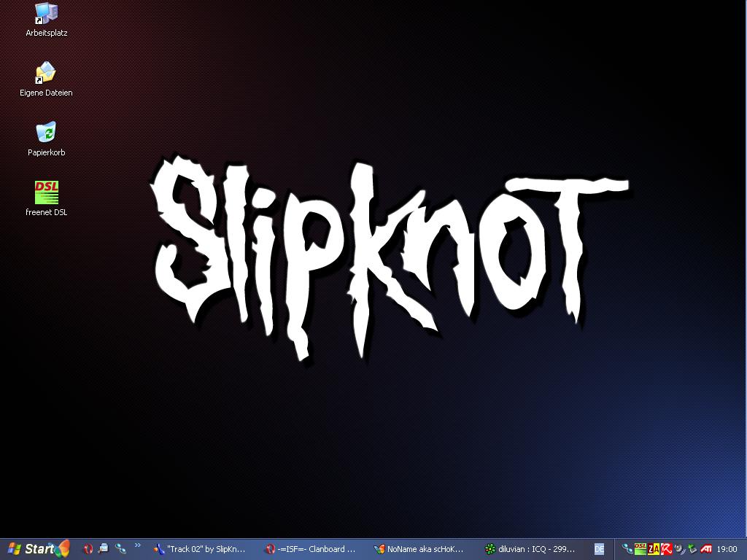Image resolution: width=747 pixels, height=560 pixels.
Task: Click the network connection quick launch icon
Action: pos(120,549)
